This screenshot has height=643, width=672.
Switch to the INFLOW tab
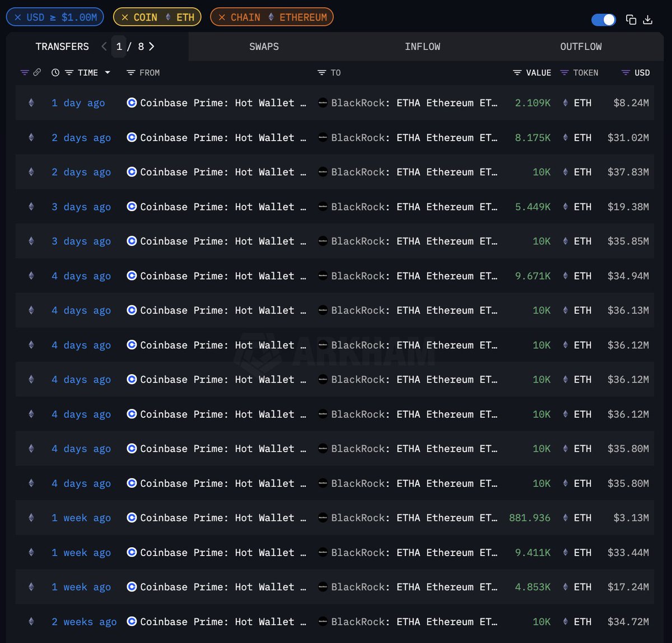[x=422, y=46]
